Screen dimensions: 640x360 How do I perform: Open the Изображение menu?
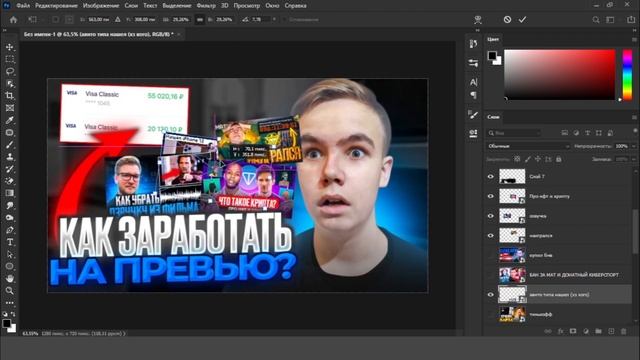[101, 6]
